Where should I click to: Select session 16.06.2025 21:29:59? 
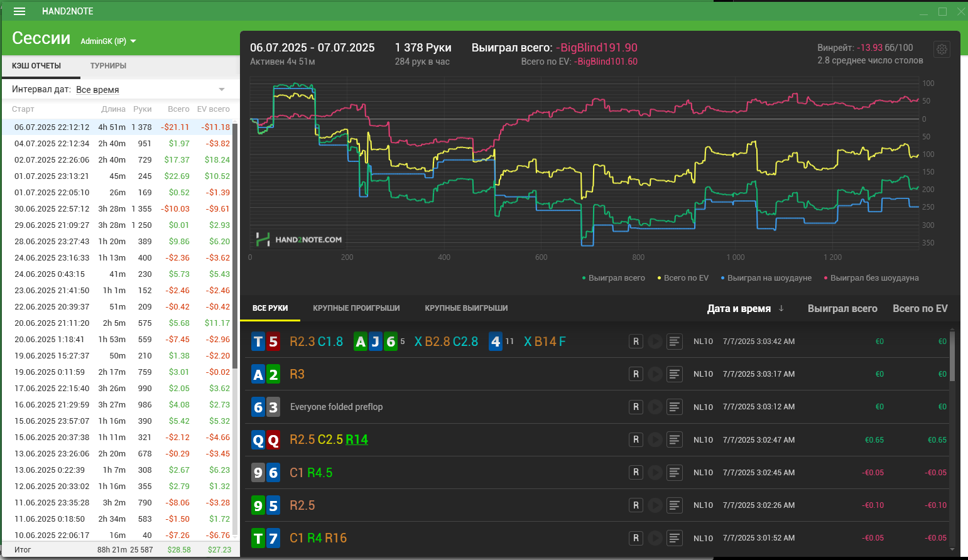[117, 404]
